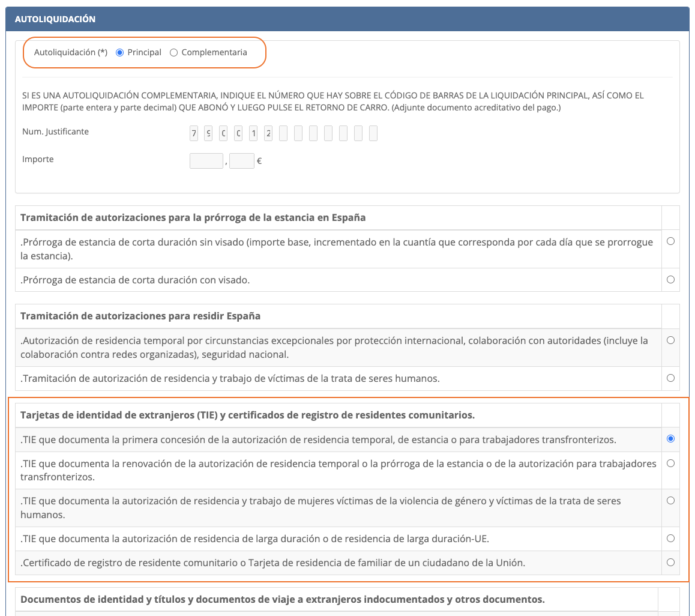
Task: Choose the Complementaria radio button
Action: pyautogui.click(x=173, y=53)
